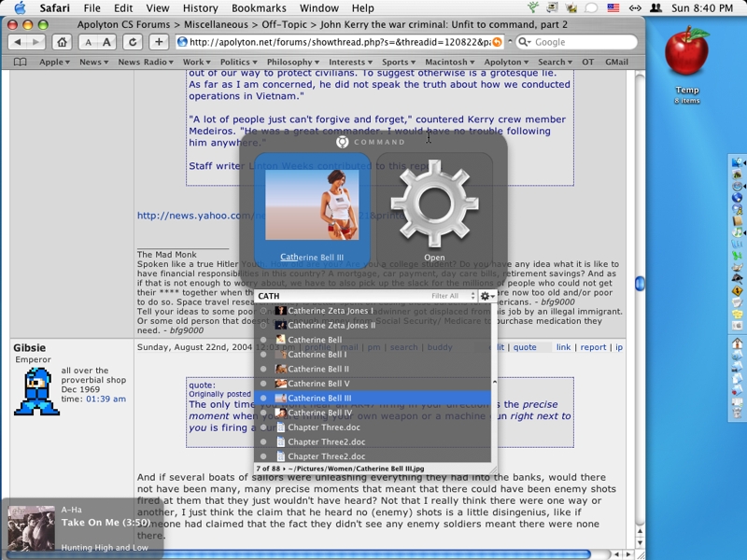The image size is (747, 560).
Task: Click the Open action gear icon
Action: (434, 204)
